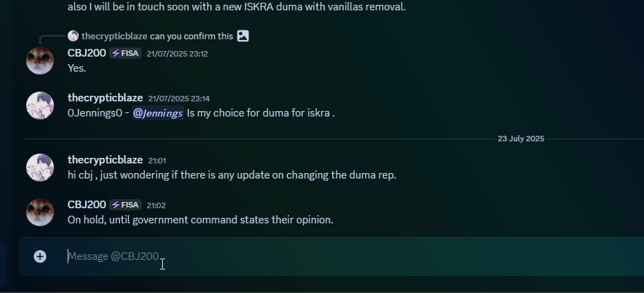Click thecrypticblaze avatar next to Jennings message
This screenshot has height=293, width=644.
coord(40,105)
